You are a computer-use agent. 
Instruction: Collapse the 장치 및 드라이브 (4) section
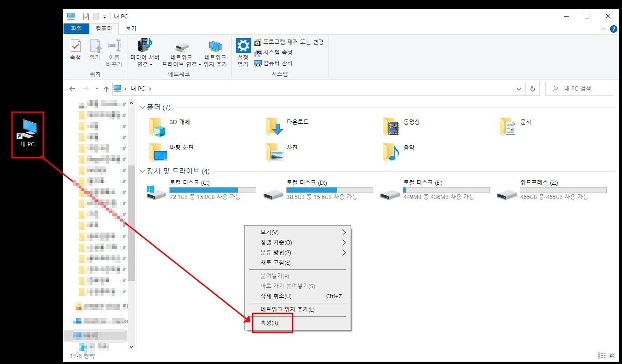[143, 171]
